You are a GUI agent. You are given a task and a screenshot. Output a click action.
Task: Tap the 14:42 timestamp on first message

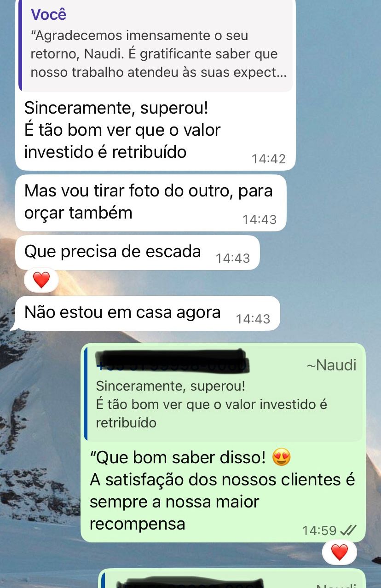click(269, 159)
